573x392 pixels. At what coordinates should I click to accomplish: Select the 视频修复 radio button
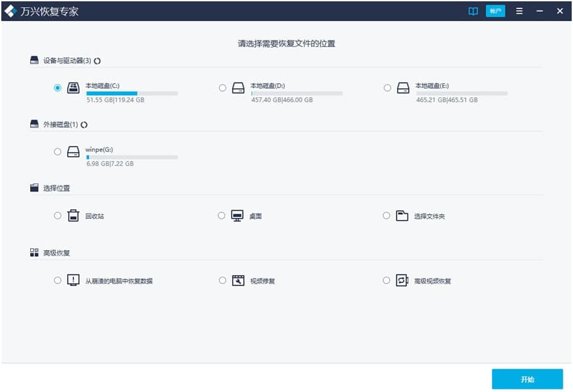point(222,280)
